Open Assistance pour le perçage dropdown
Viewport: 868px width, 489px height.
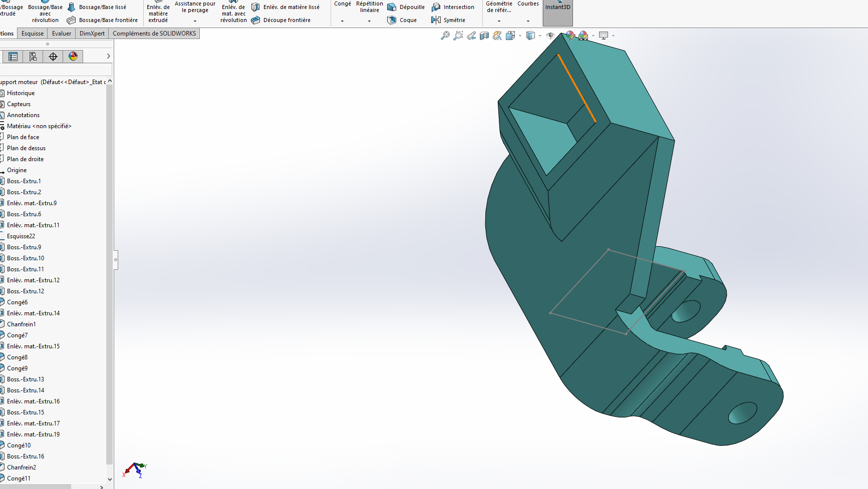point(195,21)
